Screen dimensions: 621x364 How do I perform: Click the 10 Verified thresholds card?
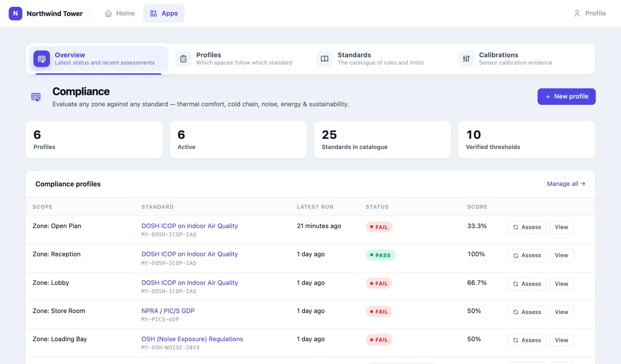tap(526, 140)
